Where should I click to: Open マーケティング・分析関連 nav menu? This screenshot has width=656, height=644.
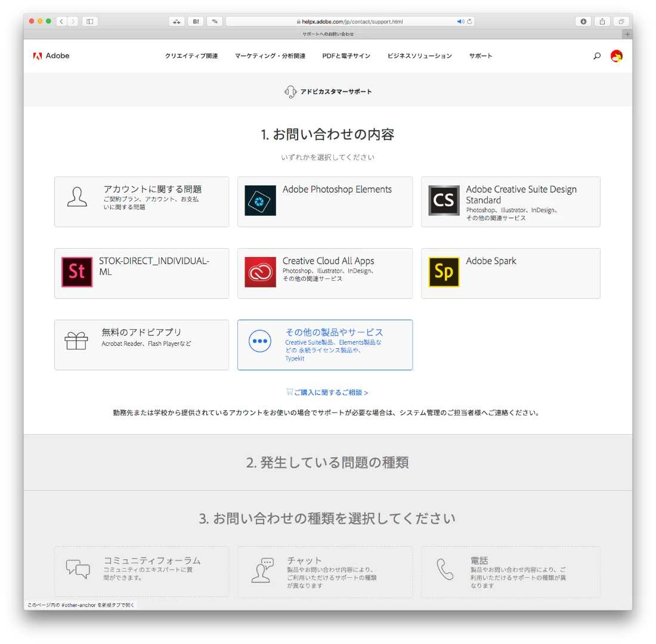(270, 56)
